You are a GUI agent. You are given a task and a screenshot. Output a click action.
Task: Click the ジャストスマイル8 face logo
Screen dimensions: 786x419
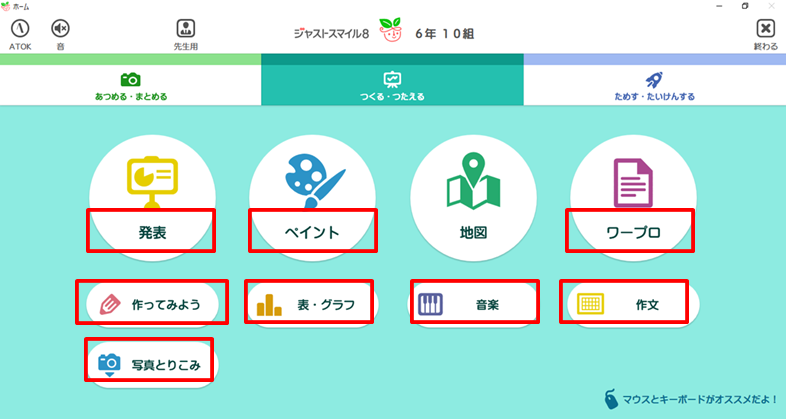tap(390, 30)
